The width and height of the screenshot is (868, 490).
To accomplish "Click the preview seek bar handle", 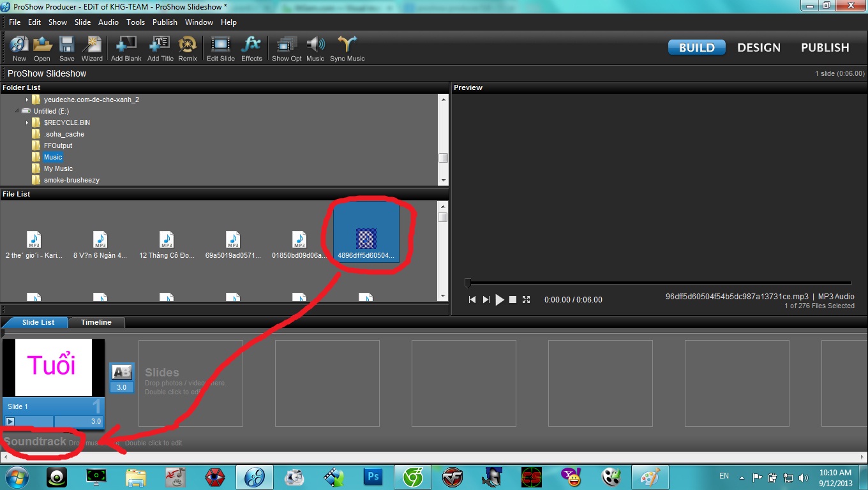I will pyautogui.click(x=468, y=283).
